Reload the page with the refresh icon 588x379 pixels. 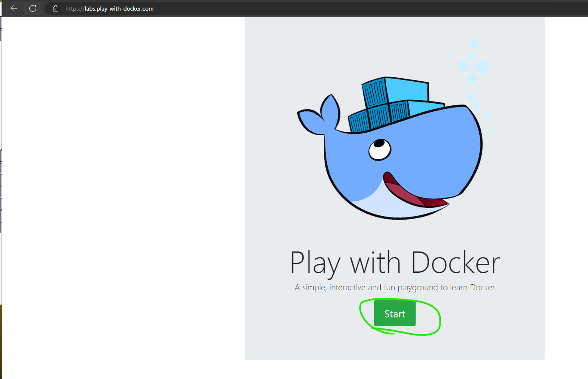click(33, 8)
